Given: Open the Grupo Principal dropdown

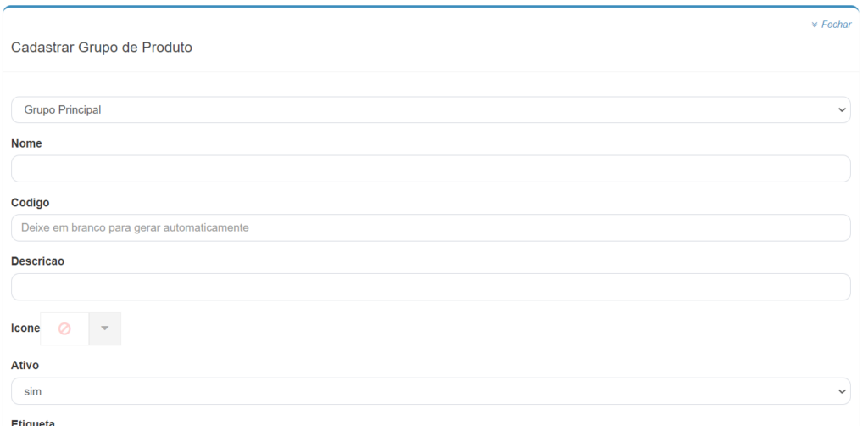Looking at the screenshot, I should [x=430, y=109].
